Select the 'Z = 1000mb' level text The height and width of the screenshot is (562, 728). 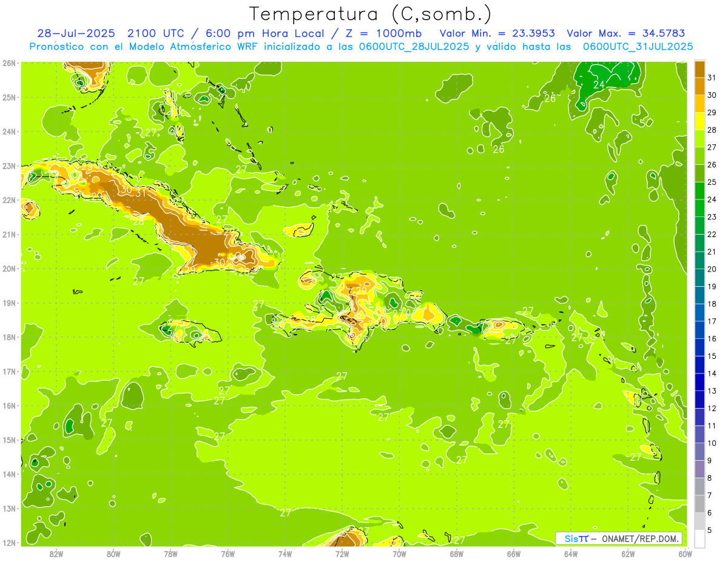[x=383, y=33]
